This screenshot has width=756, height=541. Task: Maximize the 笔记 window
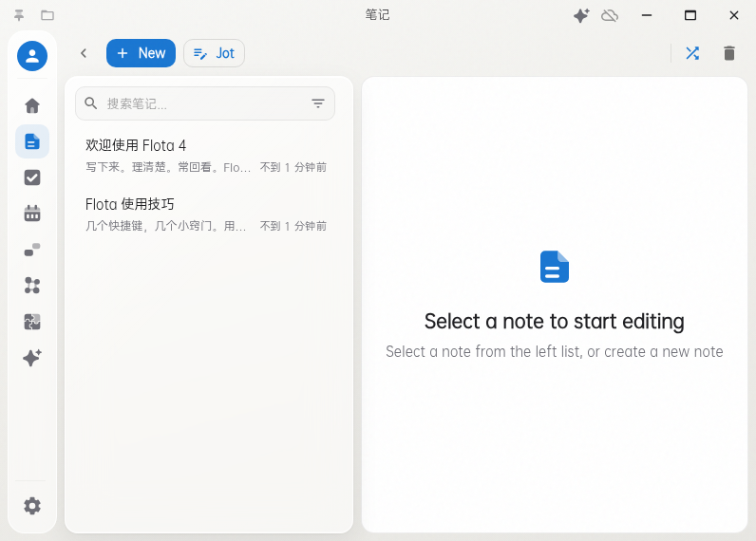[690, 15]
